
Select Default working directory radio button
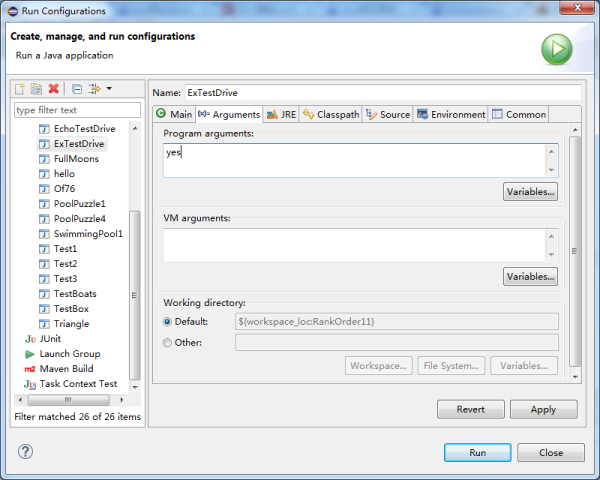(167, 322)
